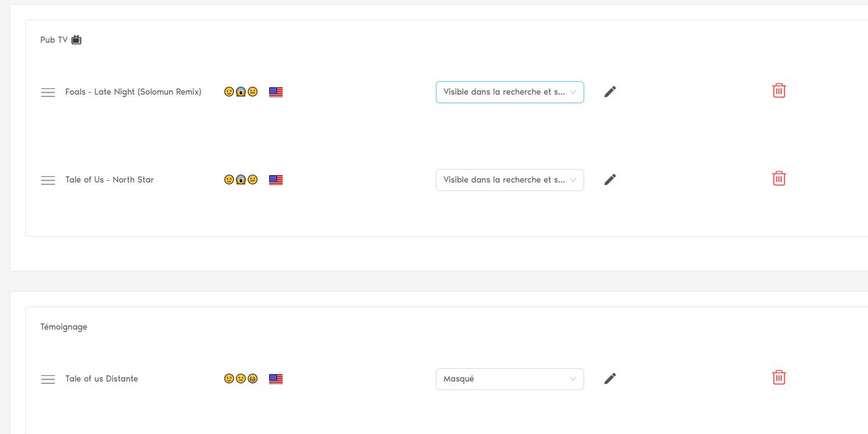The height and width of the screenshot is (434, 868).
Task: Click the Tale of Us - North Star title
Action: (109, 180)
